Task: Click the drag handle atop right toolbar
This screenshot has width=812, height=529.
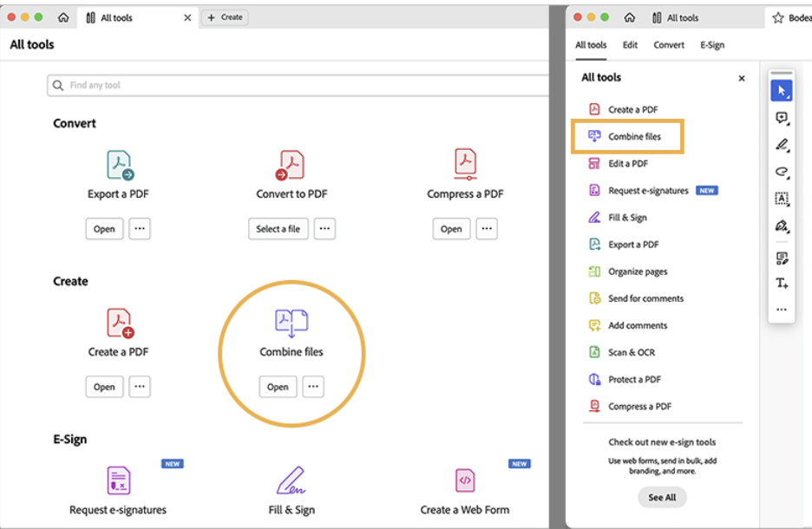Action: point(782,73)
